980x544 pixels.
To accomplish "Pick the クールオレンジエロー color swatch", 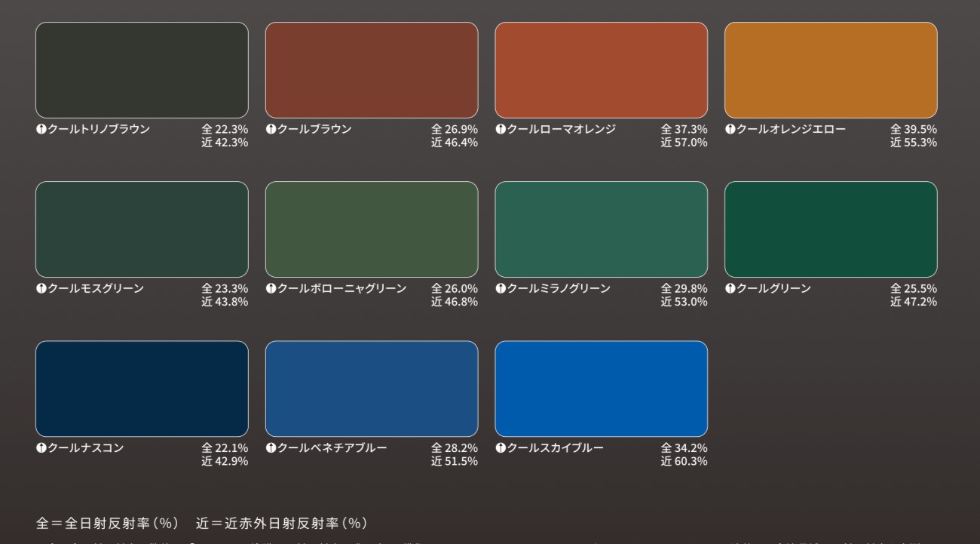I will [x=831, y=70].
